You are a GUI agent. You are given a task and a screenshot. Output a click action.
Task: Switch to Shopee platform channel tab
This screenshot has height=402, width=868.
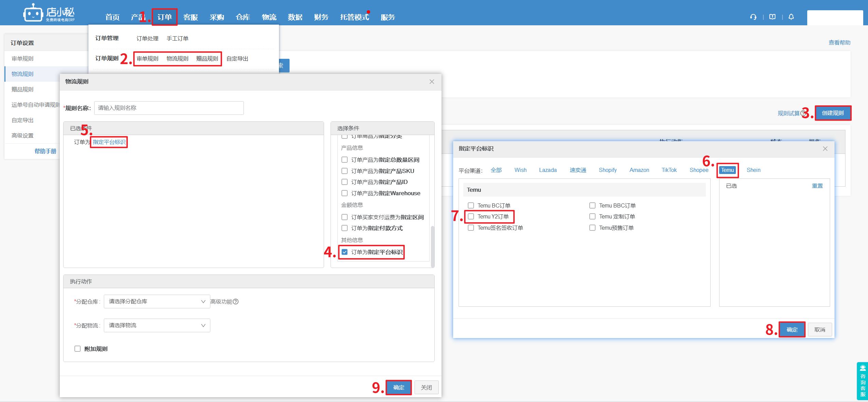click(x=699, y=170)
